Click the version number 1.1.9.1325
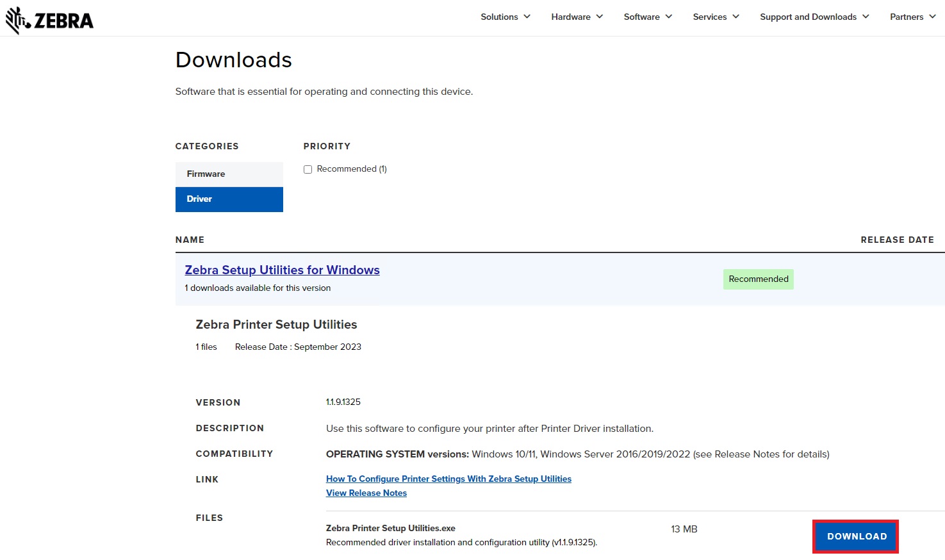945x560 pixels. click(343, 402)
